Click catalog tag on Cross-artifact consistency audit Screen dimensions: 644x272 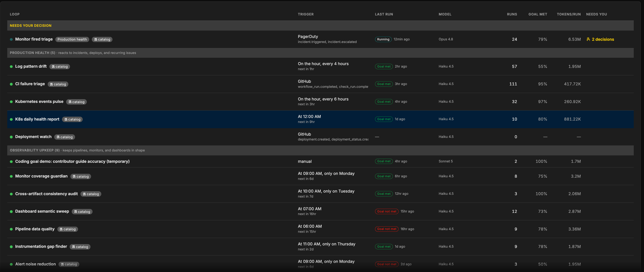pos(91,194)
